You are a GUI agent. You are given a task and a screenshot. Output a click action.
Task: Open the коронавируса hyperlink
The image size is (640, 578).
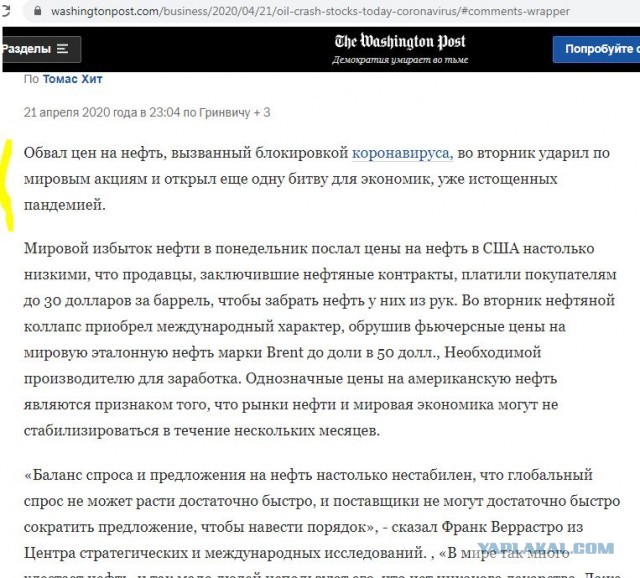tap(402, 153)
